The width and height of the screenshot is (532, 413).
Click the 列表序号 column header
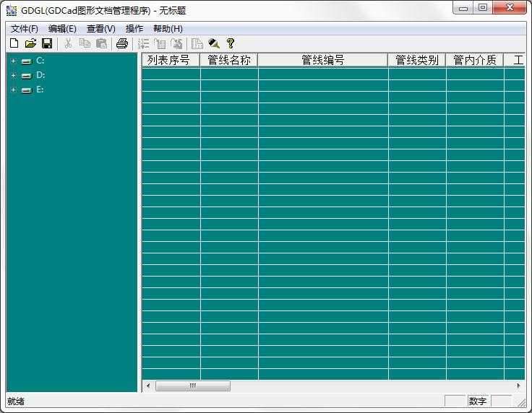pos(171,60)
